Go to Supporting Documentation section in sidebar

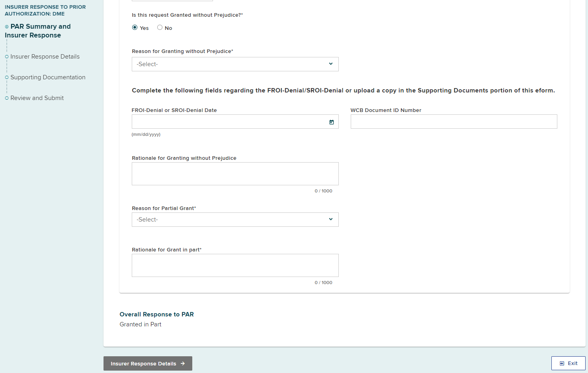(x=48, y=77)
